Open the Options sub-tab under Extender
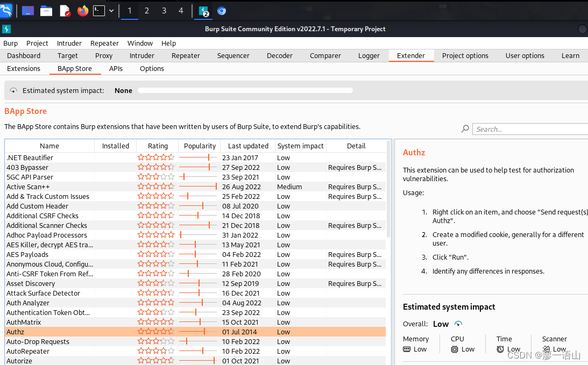Screen dimensions: 588x365 point(152,69)
